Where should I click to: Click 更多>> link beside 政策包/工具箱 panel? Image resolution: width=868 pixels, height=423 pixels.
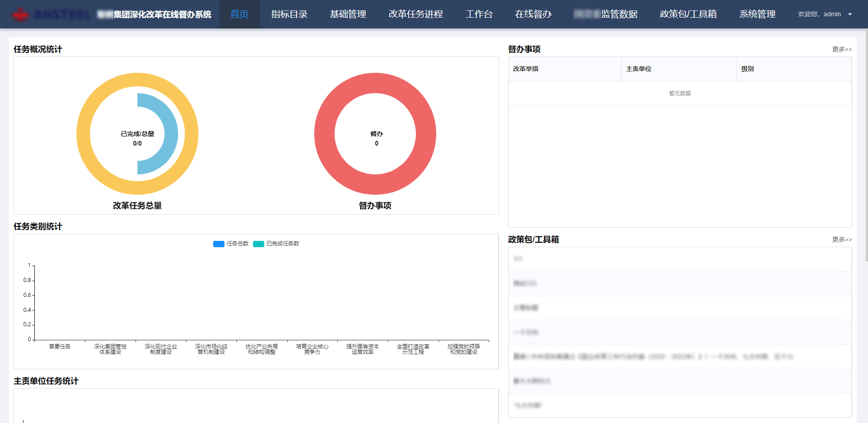coord(841,240)
